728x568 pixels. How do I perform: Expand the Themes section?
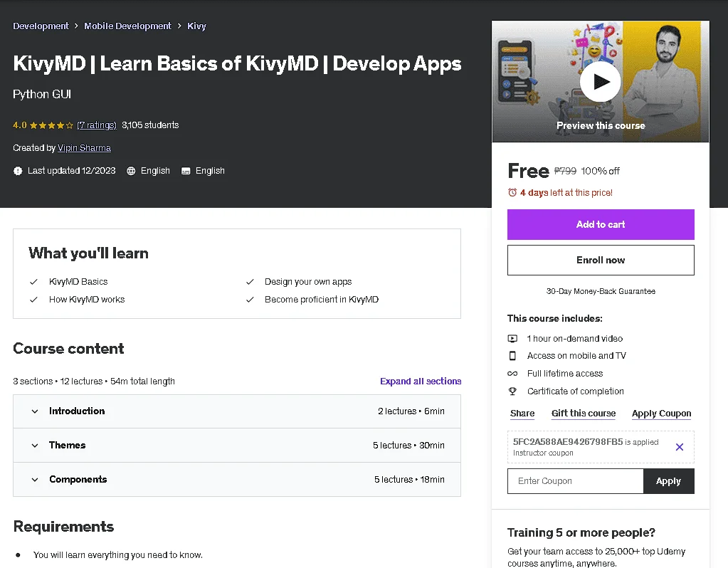click(x=237, y=446)
